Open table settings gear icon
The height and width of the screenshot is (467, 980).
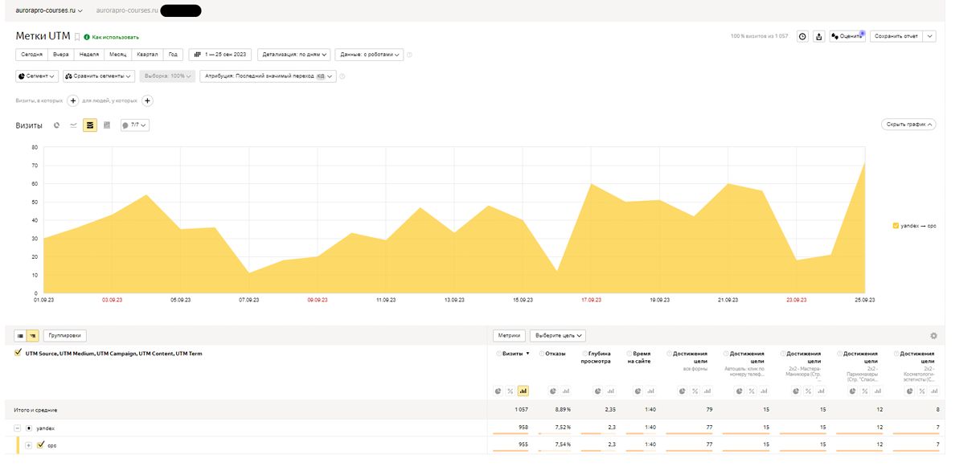point(933,336)
